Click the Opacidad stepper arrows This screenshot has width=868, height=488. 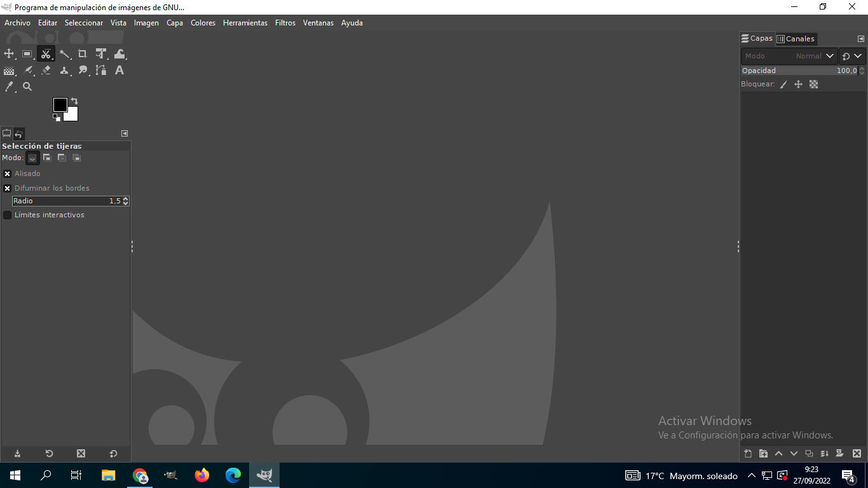click(862, 71)
